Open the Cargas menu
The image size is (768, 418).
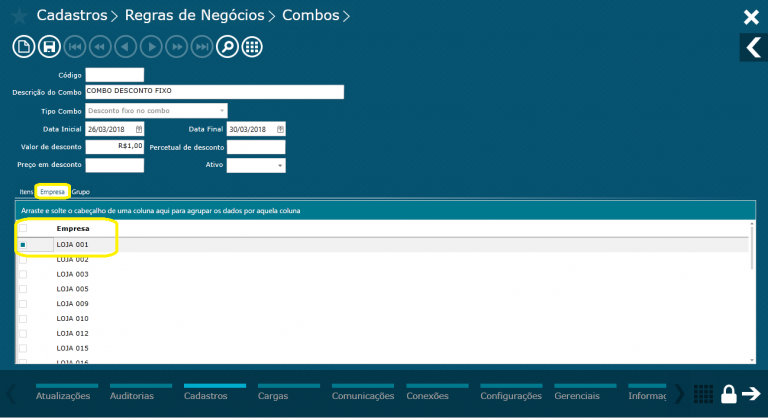tap(273, 396)
